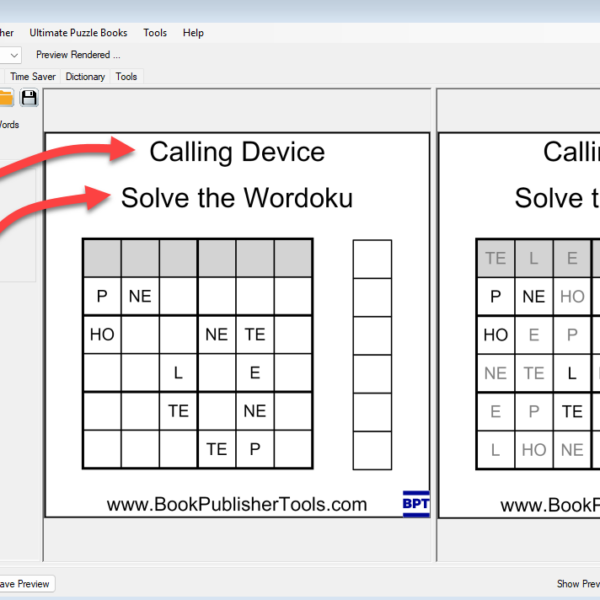Click the top box of the narrow side column
Screen dimensions: 600x600
[x=372, y=258]
